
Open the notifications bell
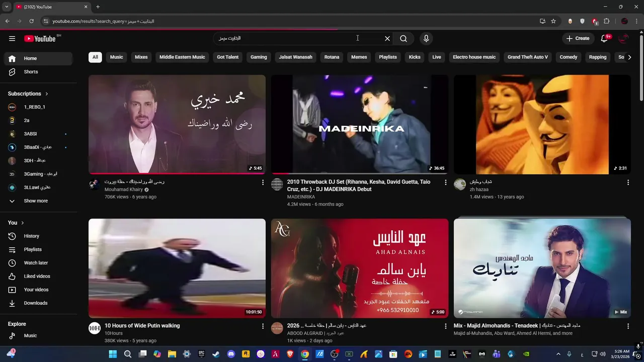(605, 39)
